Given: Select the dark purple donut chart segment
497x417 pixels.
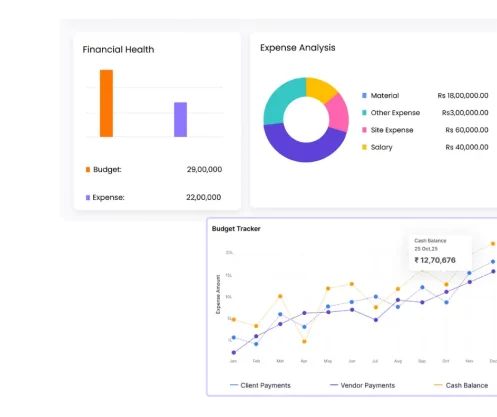Looking at the screenshot, I should pos(305,152).
